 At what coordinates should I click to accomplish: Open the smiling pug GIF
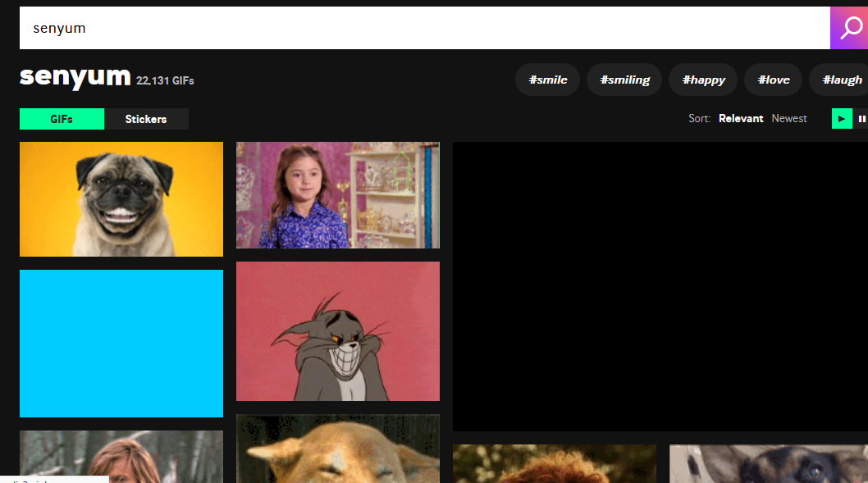(121, 199)
